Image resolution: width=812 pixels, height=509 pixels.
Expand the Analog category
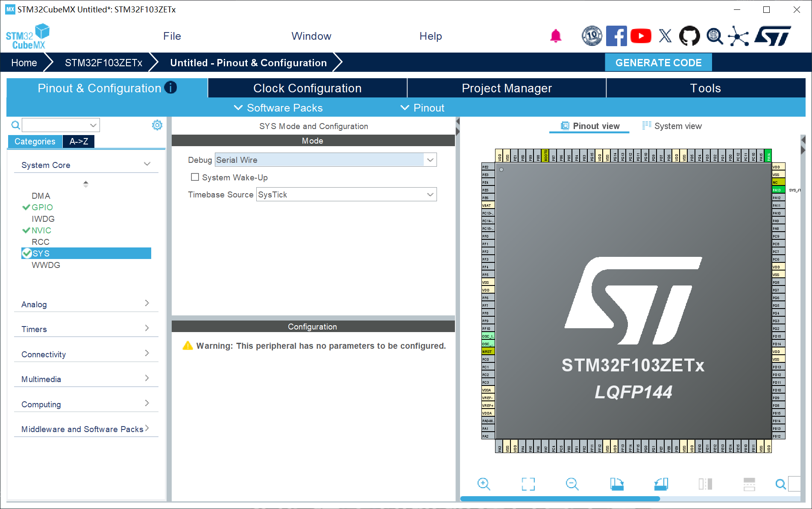(x=86, y=304)
